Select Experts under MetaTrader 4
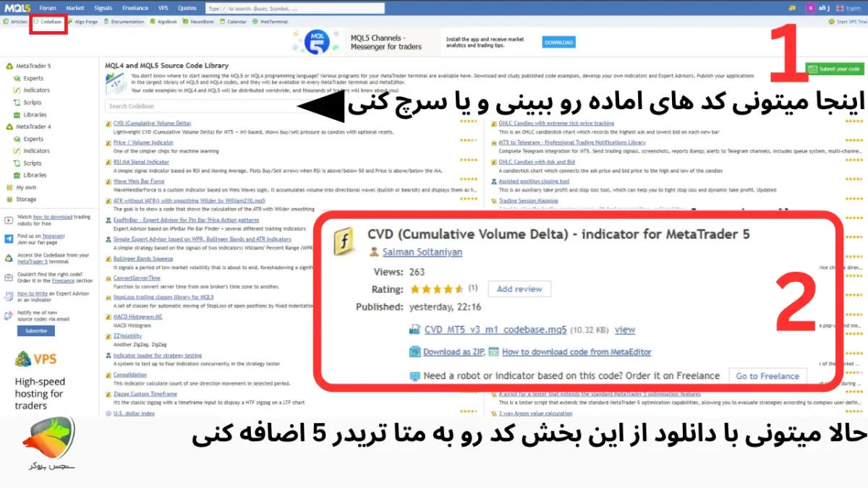 click(x=27, y=139)
